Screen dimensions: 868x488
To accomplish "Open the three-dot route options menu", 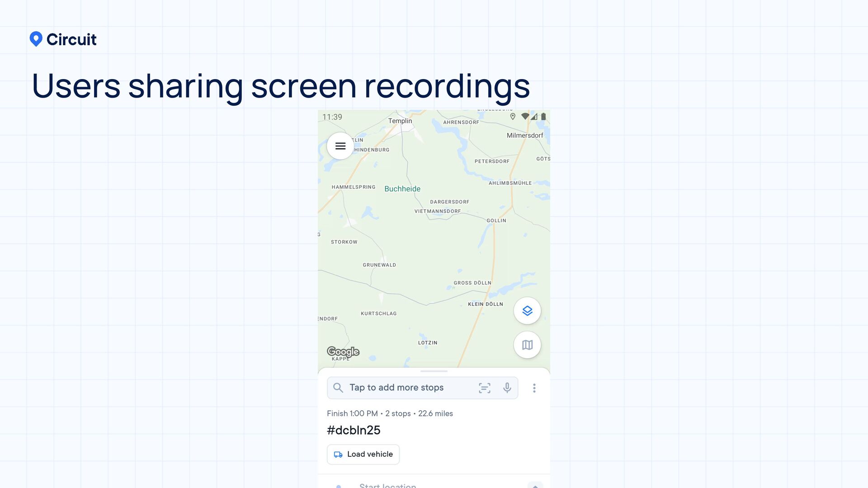I will pyautogui.click(x=534, y=388).
